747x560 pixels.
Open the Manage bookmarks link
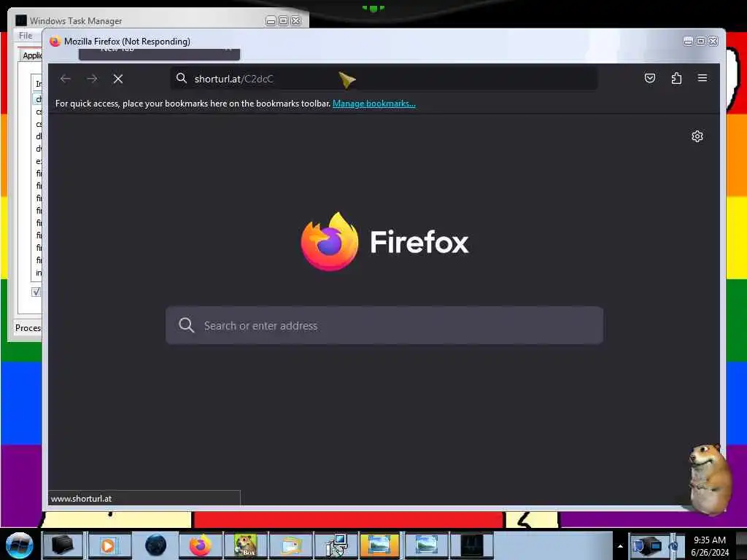point(374,104)
